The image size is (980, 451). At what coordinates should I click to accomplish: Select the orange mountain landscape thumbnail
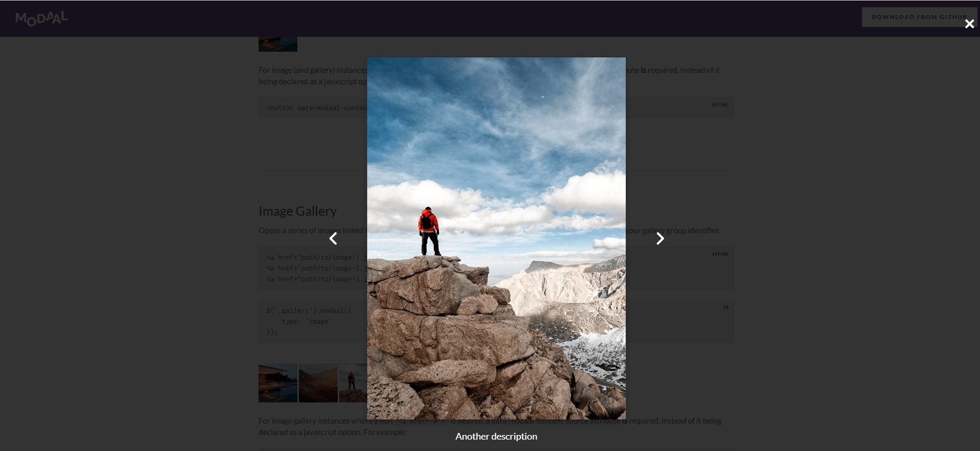click(x=318, y=383)
